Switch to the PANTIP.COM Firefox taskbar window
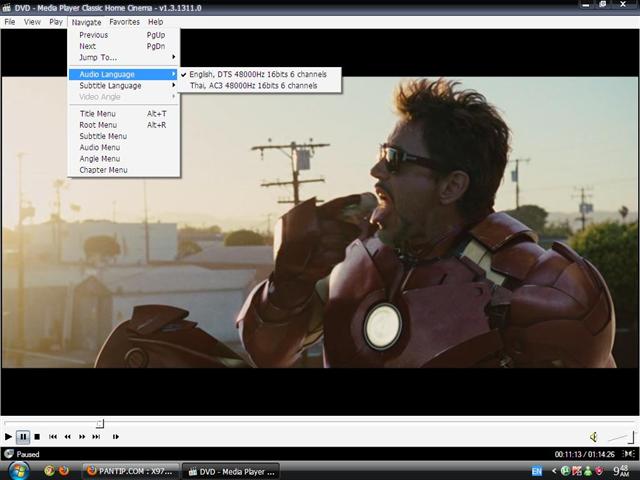Image resolution: width=640 pixels, height=480 pixels. 131,471
